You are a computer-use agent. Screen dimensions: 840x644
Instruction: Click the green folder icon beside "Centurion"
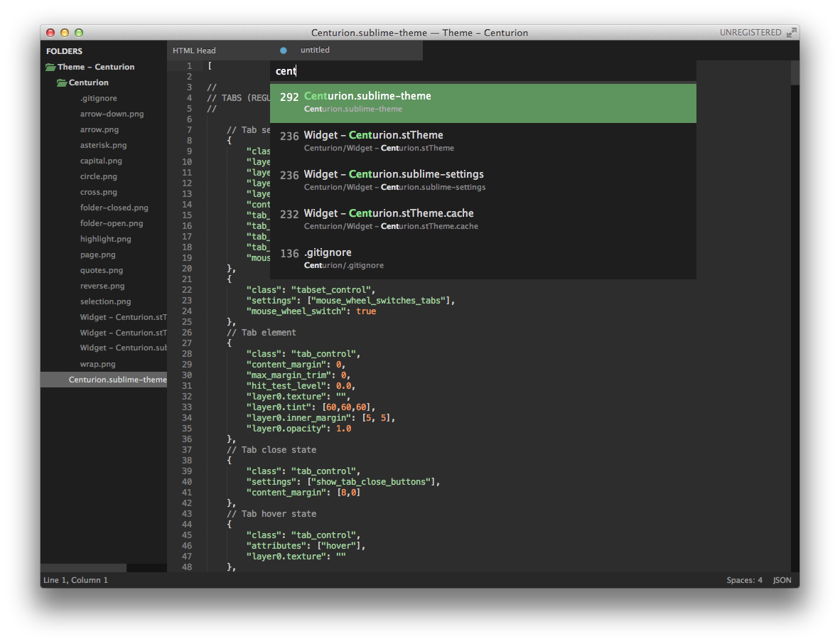[x=61, y=82]
